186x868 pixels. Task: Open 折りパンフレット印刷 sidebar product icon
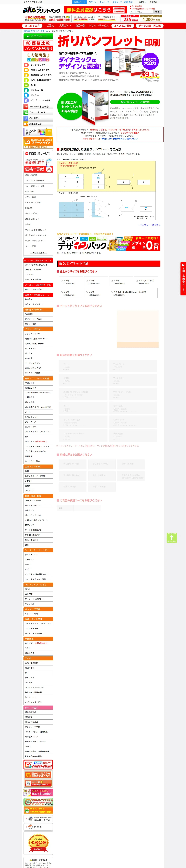click(x=38, y=100)
